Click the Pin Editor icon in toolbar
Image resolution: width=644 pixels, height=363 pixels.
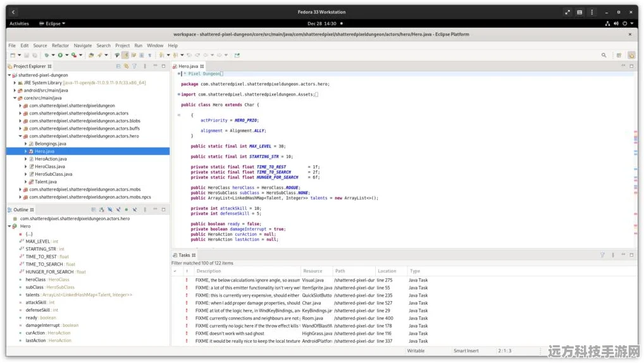click(x=237, y=55)
